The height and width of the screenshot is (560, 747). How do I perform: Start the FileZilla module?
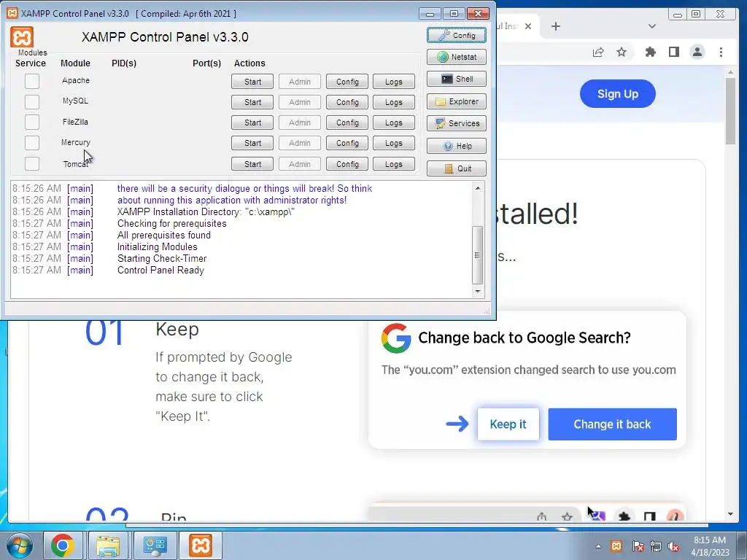252,122
